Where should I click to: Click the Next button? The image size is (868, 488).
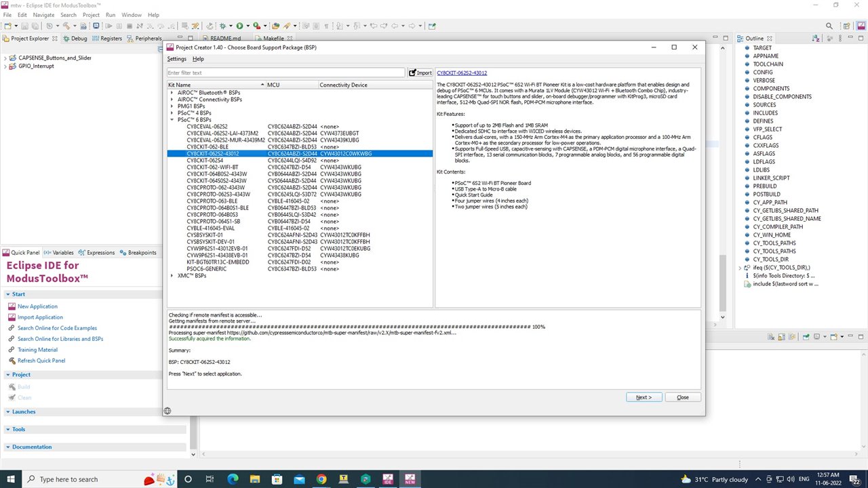[x=644, y=397]
